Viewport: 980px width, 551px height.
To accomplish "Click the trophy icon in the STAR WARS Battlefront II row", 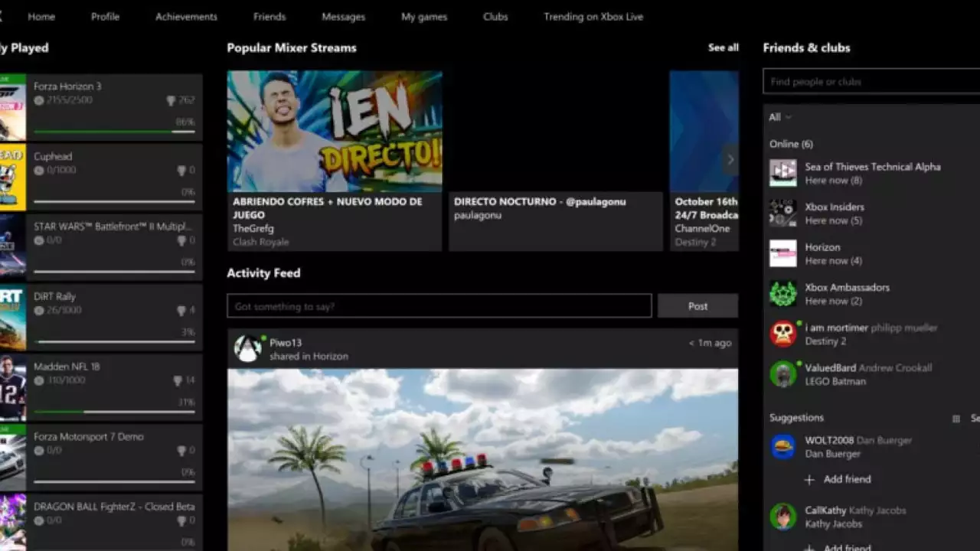I will (x=181, y=240).
